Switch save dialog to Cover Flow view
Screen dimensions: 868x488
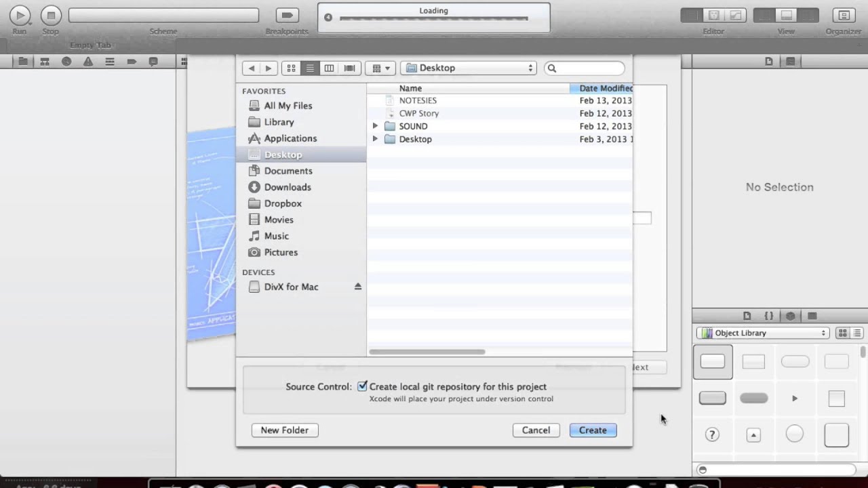[x=349, y=68]
